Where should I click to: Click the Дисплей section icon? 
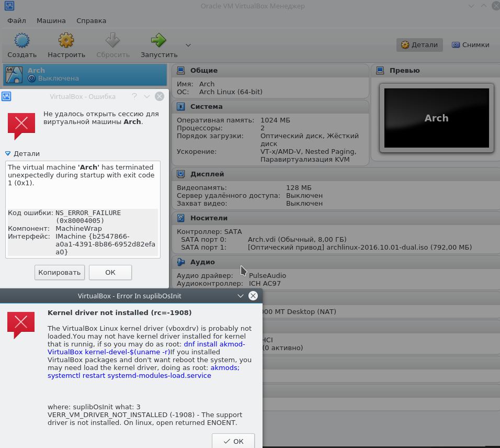point(181,174)
